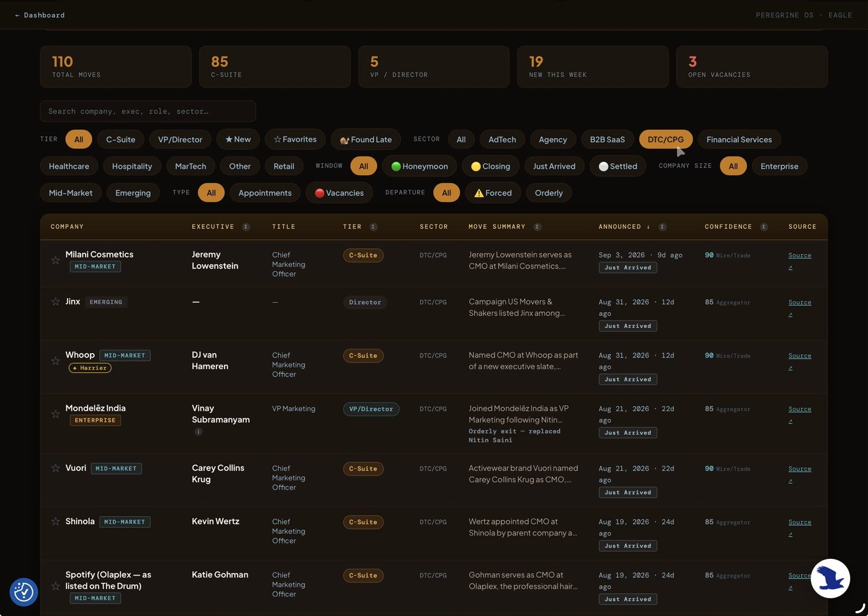Focus the company search field
This screenshot has height=616, width=868.
point(148,112)
